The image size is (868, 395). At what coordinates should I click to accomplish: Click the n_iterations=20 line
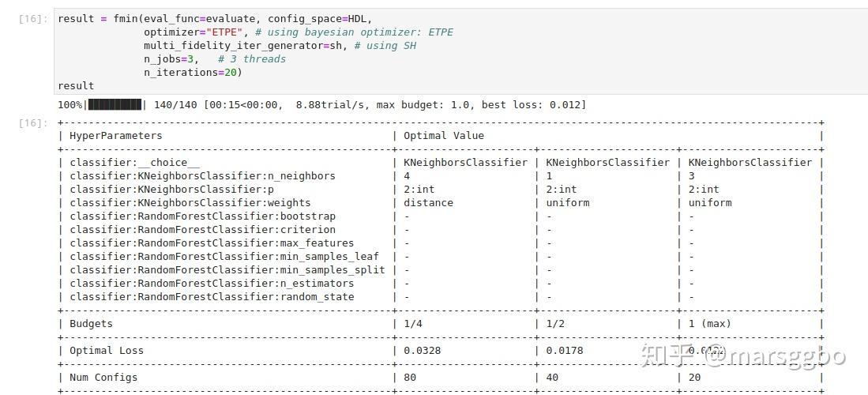pyautogui.click(x=194, y=72)
